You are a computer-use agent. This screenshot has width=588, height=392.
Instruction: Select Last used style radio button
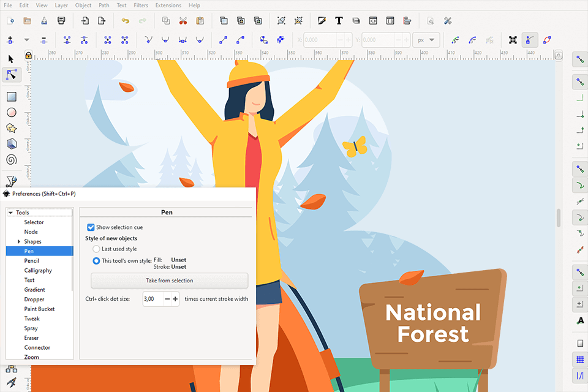pyautogui.click(x=96, y=249)
